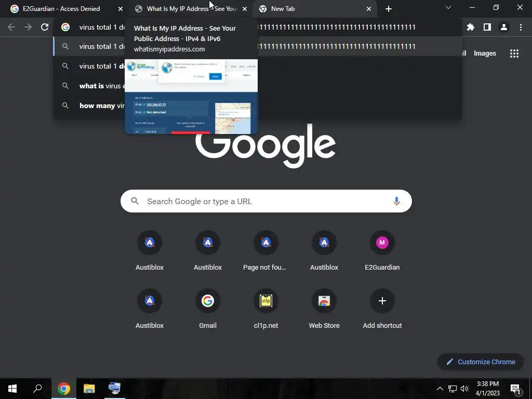Open the first Austiblox shortcut in top row
Image resolution: width=532 pixels, height=399 pixels.
tap(150, 251)
